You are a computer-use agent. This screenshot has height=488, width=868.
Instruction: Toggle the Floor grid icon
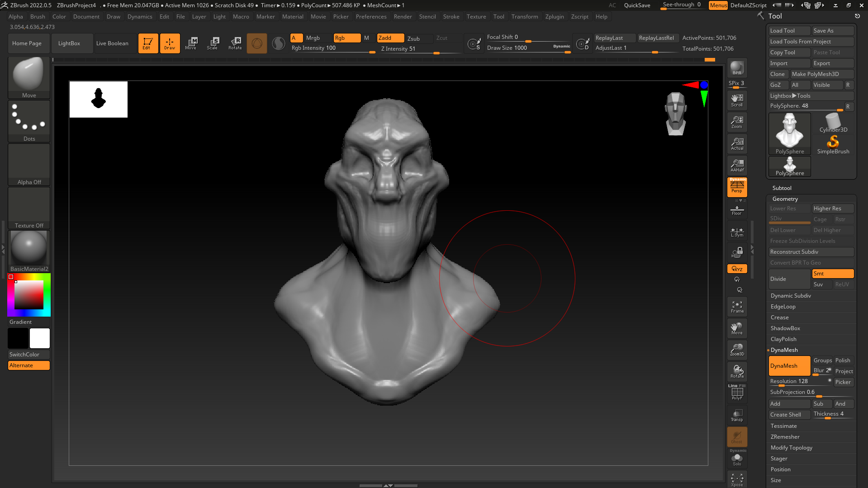coord(737,210)
